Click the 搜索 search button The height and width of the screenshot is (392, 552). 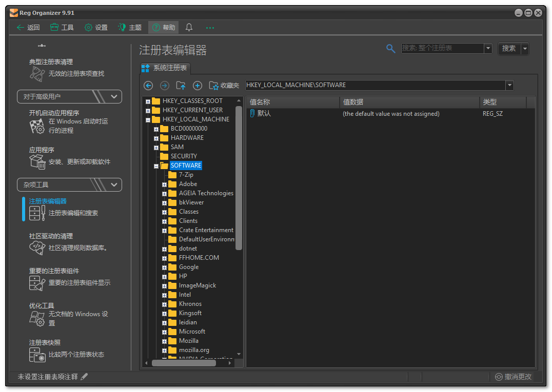[509, 49]
